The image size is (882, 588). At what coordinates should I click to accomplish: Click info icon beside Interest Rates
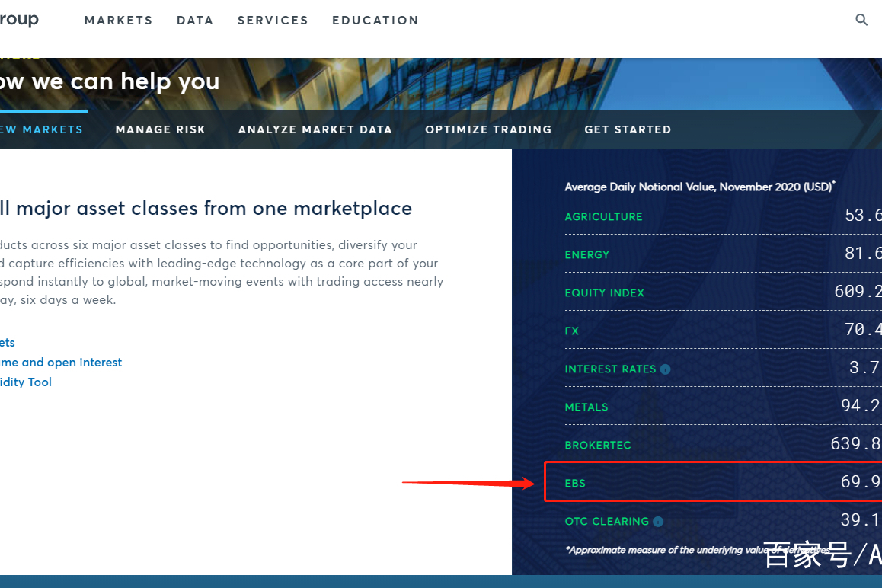pyautogui.click(x=665, y=369)
